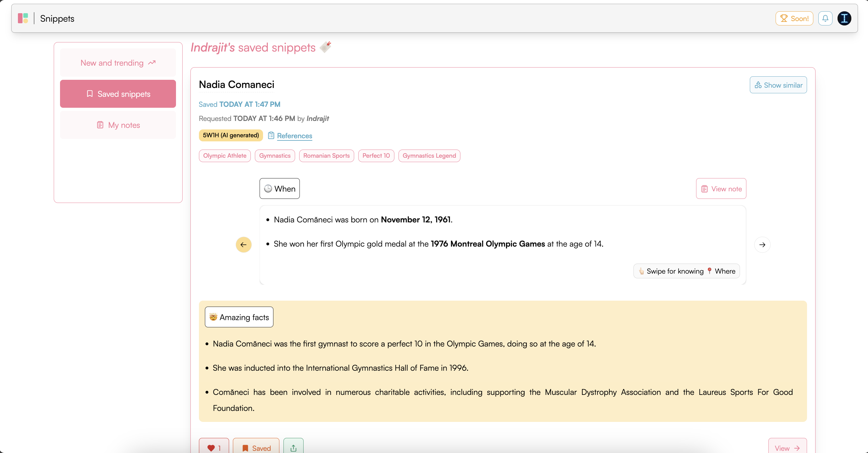
Task: Click the share upload icon button
Action: [x=293, y=448]
